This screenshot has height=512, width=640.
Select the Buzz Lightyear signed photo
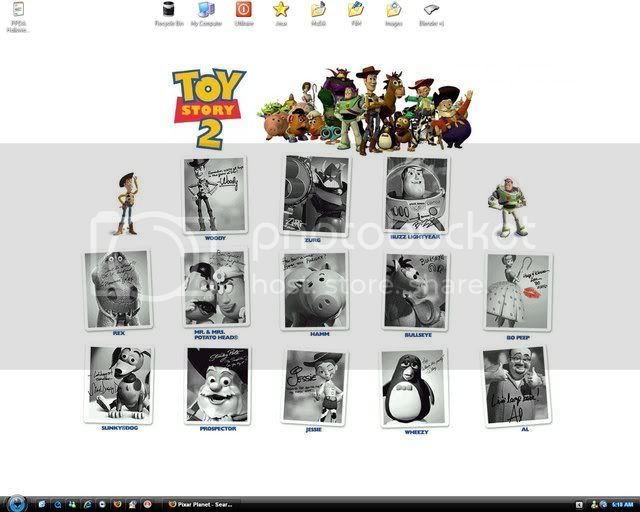click(x=416, y=193)
